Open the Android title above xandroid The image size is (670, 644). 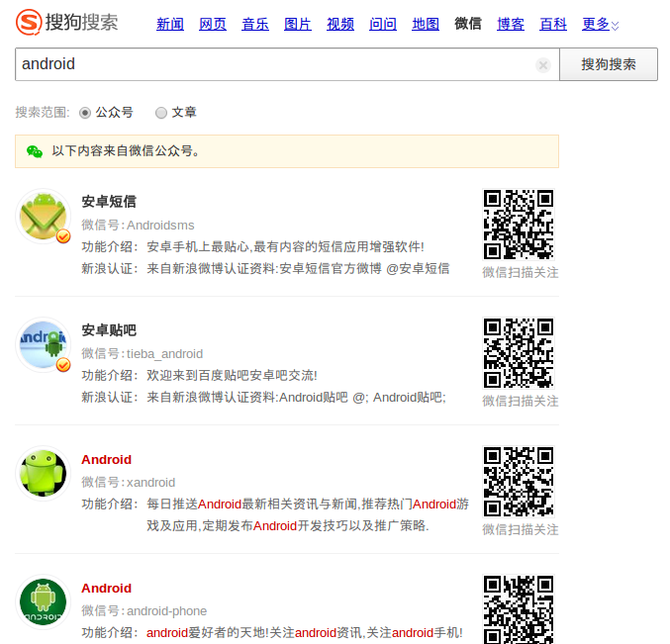(x=107, y=460)
